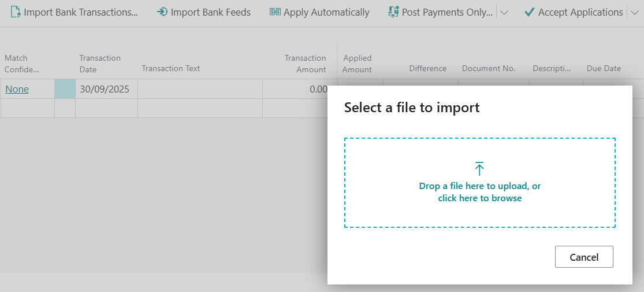Click the Accept Applications checkmark icon
Image resolution: width=644 pixels, height=292 pixels.
[x=529, y=12]
